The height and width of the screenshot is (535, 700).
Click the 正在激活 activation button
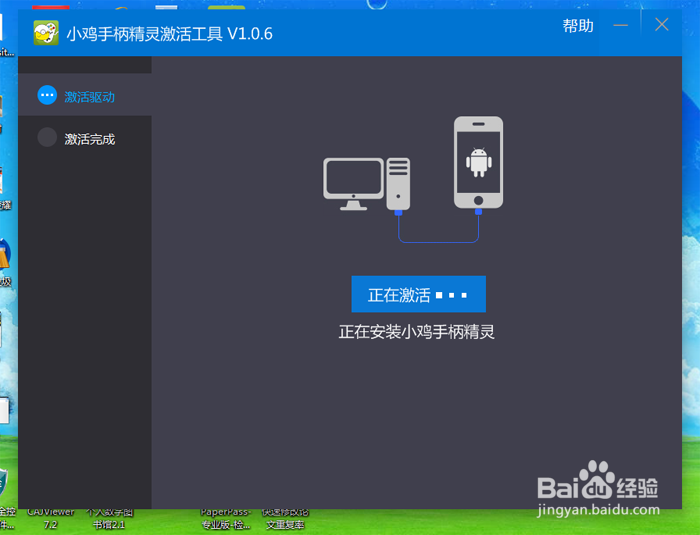tap(418, 294)
